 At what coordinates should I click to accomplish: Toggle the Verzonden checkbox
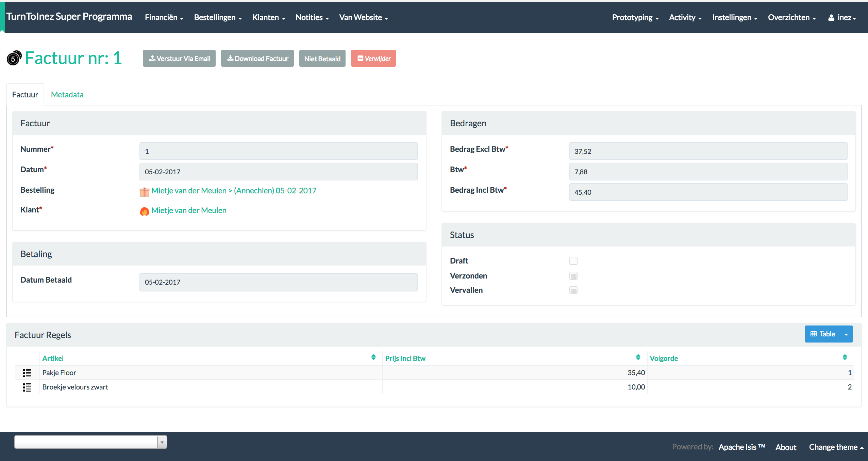tap(573, 276)
